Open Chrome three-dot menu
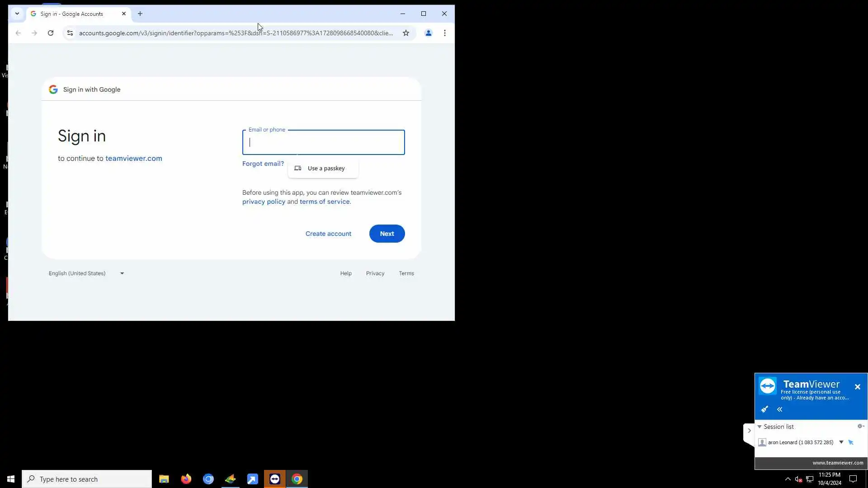Screen dimensions: 868x488 pyautogui.click(x=444, y=33)
